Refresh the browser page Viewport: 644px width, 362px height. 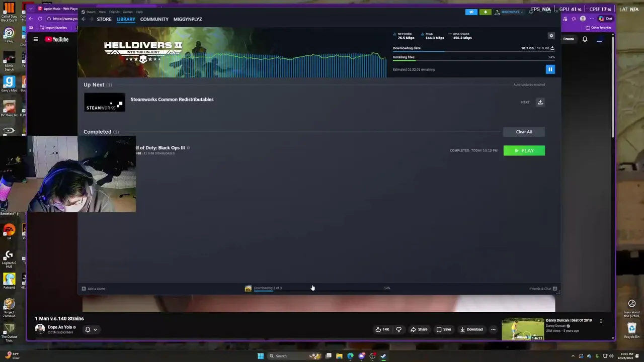pos(40,19)
